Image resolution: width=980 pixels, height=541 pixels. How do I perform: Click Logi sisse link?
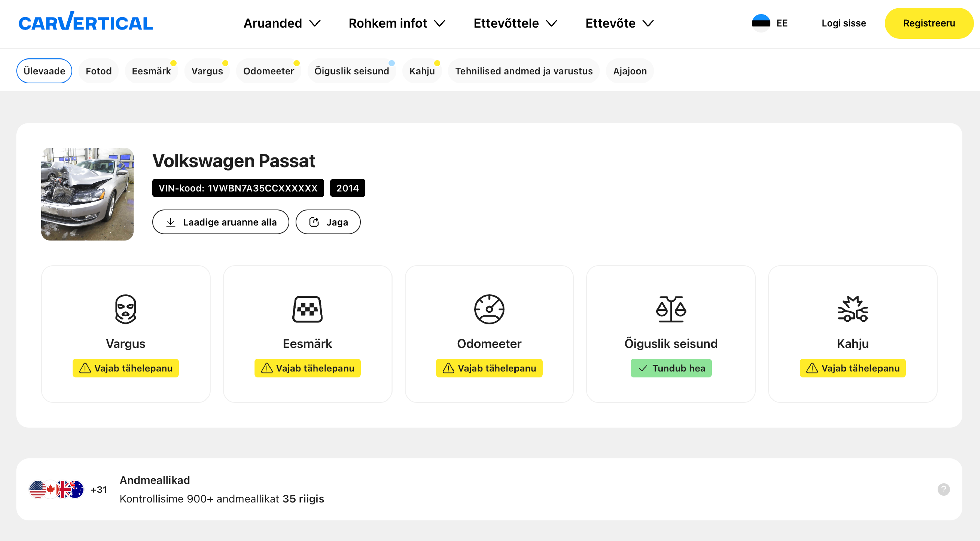tap(843, 23)
